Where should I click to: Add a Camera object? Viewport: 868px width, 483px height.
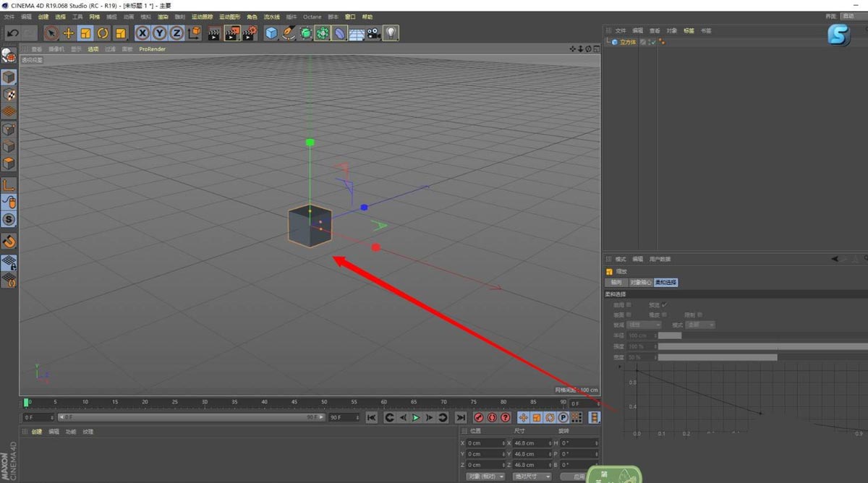coord(373,33)
